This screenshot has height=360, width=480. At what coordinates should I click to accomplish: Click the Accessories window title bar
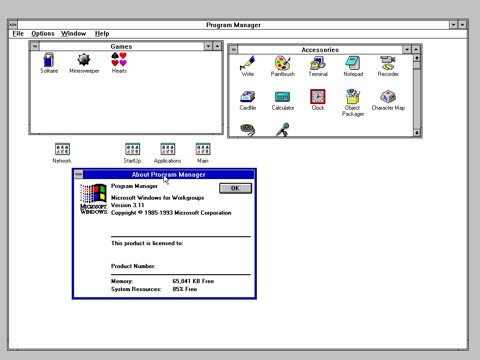coord(320,50)
